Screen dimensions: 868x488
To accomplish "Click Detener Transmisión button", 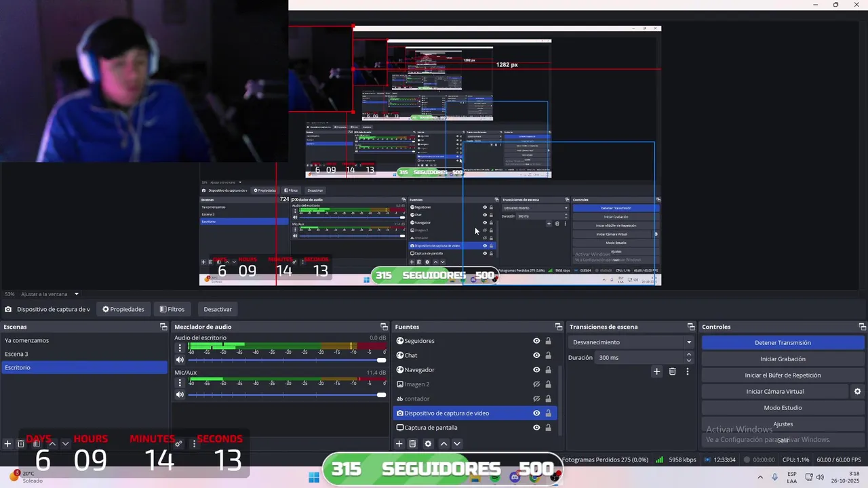I will click(x=783, y=342).
